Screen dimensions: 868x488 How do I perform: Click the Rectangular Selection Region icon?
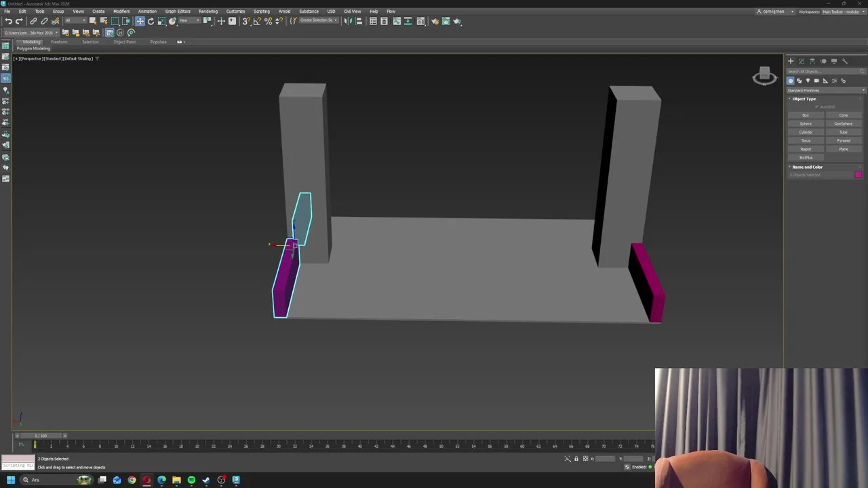pos(115,21)
